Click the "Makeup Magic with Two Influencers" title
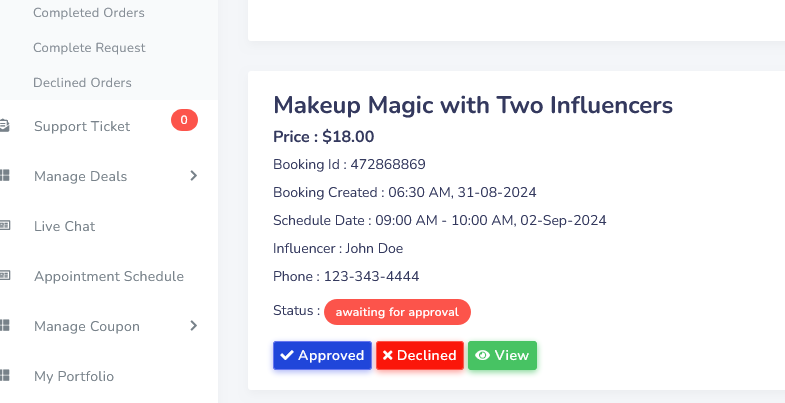The image size is (785, 403). (x=473, y=105)
